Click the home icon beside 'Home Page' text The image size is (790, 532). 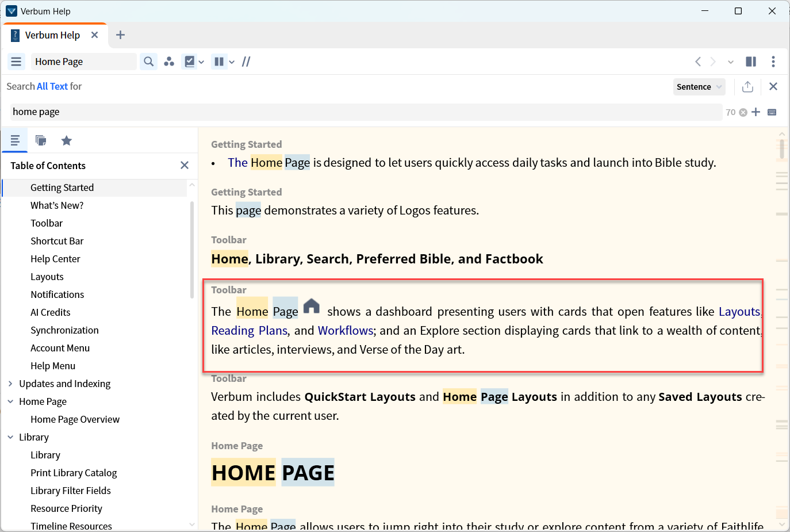312,306
